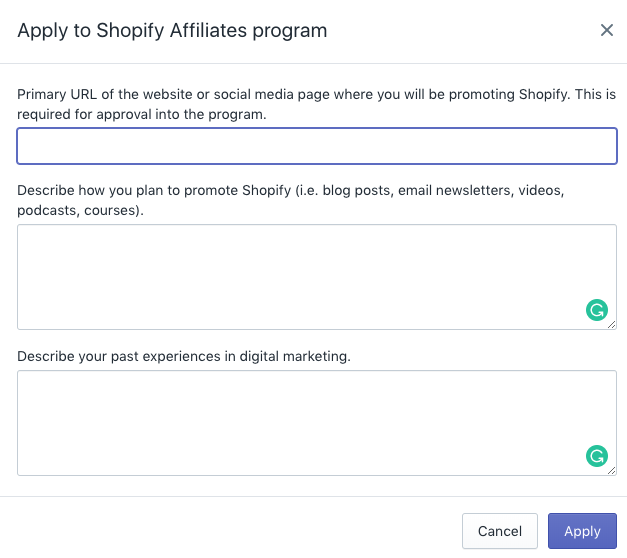
Task: Click the 'Apply to Shopify Affiliates program' title
Action: point(172,30)
